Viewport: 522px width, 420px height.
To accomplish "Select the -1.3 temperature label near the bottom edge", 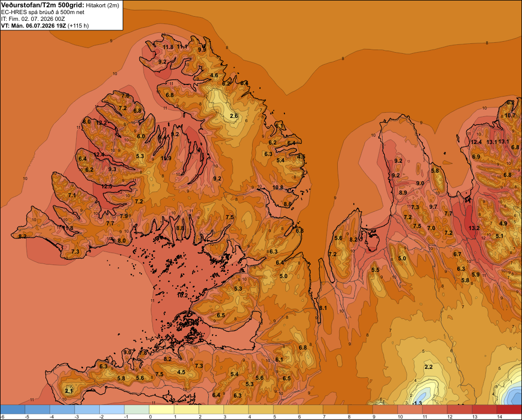I will [417, 403].
